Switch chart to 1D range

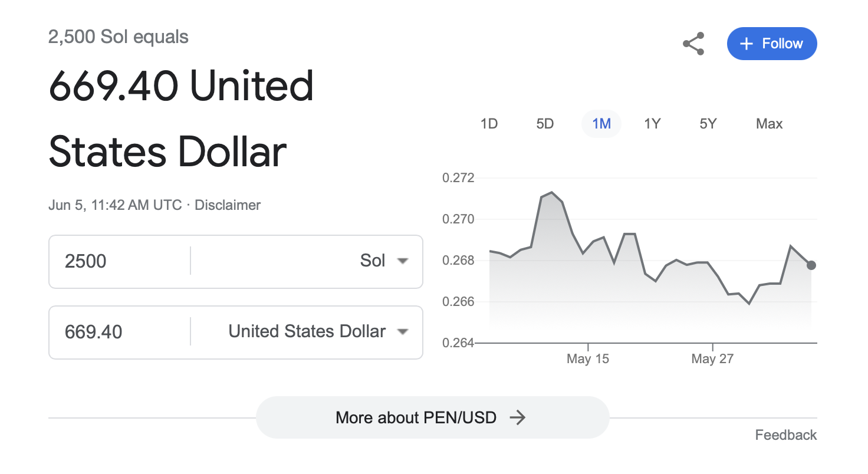(x=489, y=124)
